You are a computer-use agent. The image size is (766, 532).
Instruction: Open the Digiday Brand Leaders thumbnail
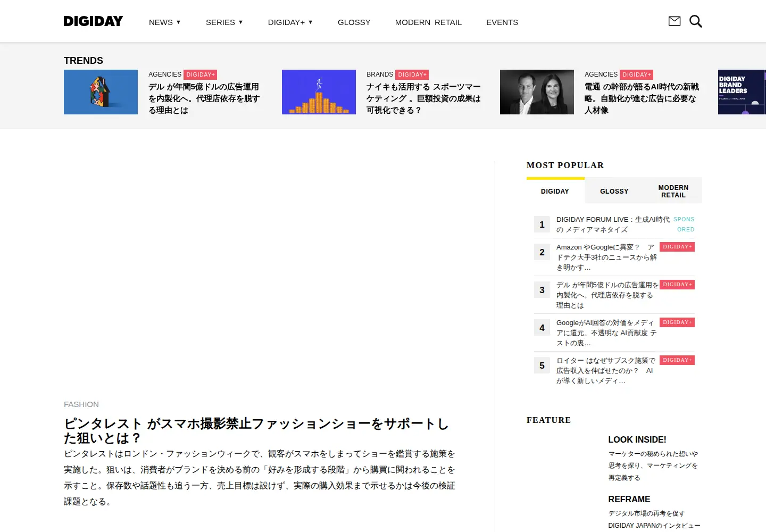point(742,92)
